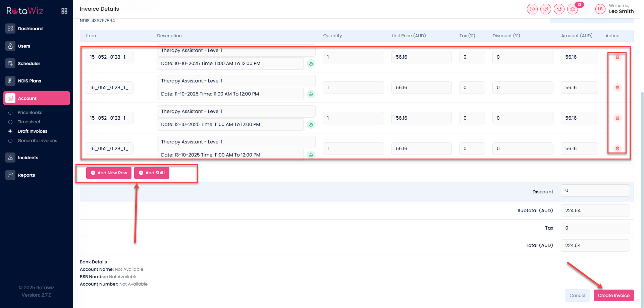Open the Leo Smith profile menu
Screen dimensions: 644x308
tap(614, 9)
